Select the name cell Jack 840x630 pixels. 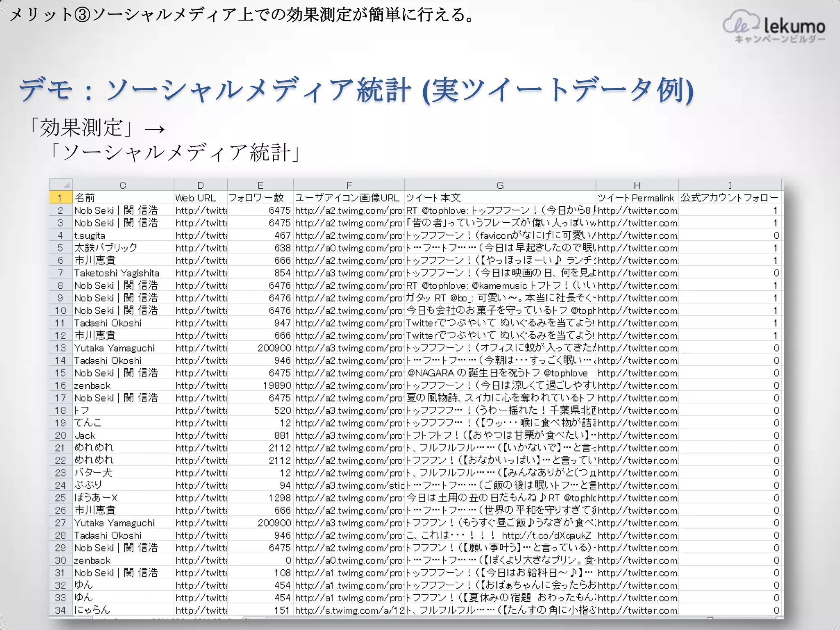coord(85,435)
